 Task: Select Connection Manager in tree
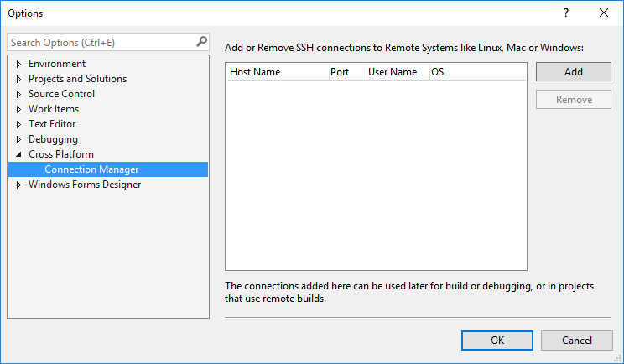91,169
